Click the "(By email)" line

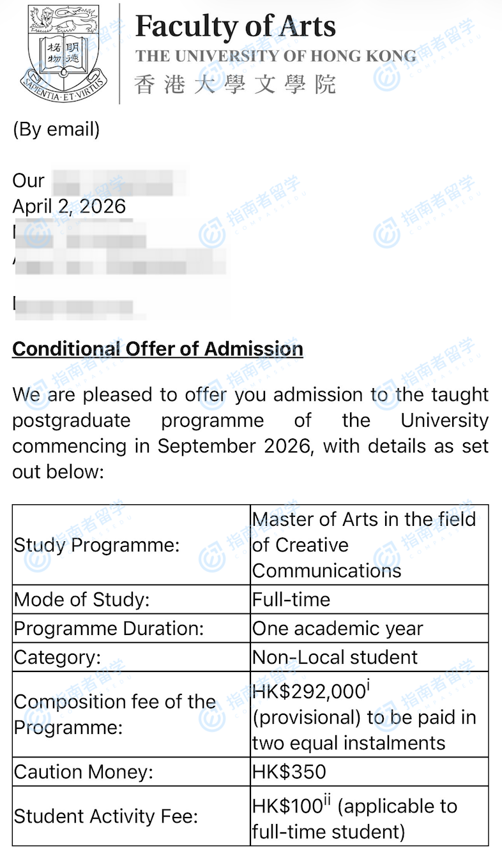coord(56,130)
